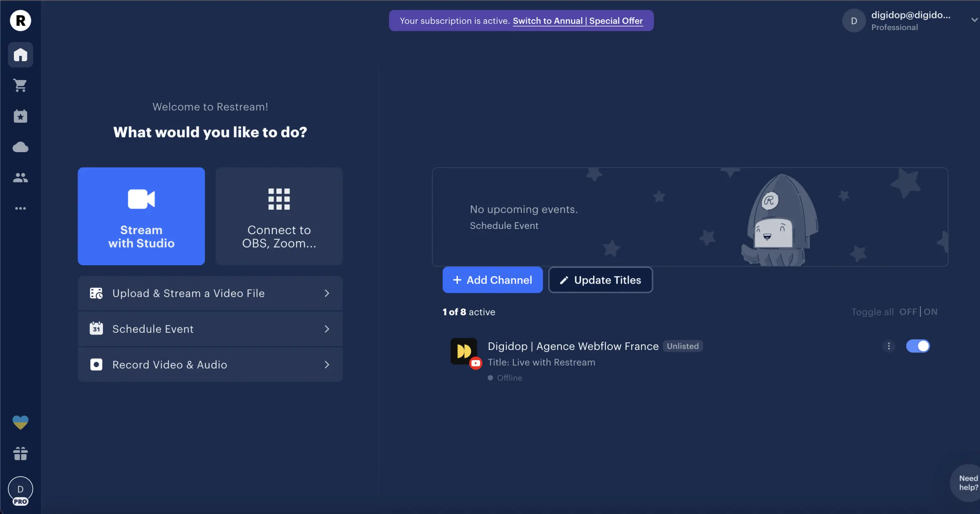
Task: Click the Add Channel button
Action: tap(492, 280)
